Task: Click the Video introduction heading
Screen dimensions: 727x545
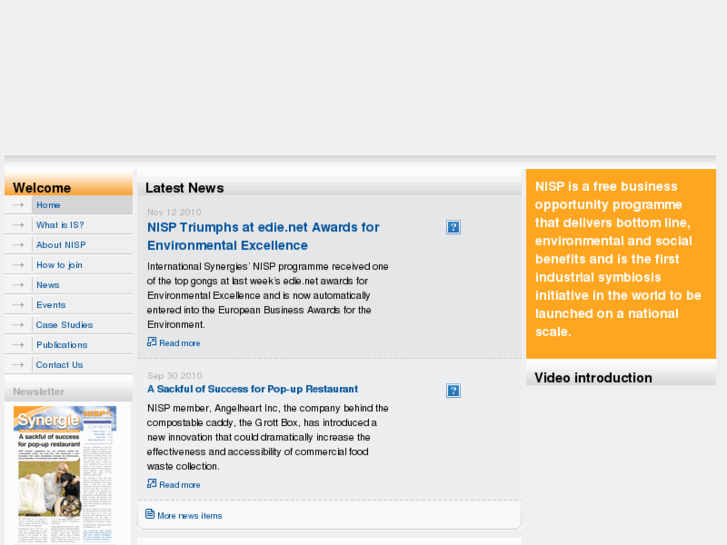Action: pyautogui.click(x=593, y=378)
